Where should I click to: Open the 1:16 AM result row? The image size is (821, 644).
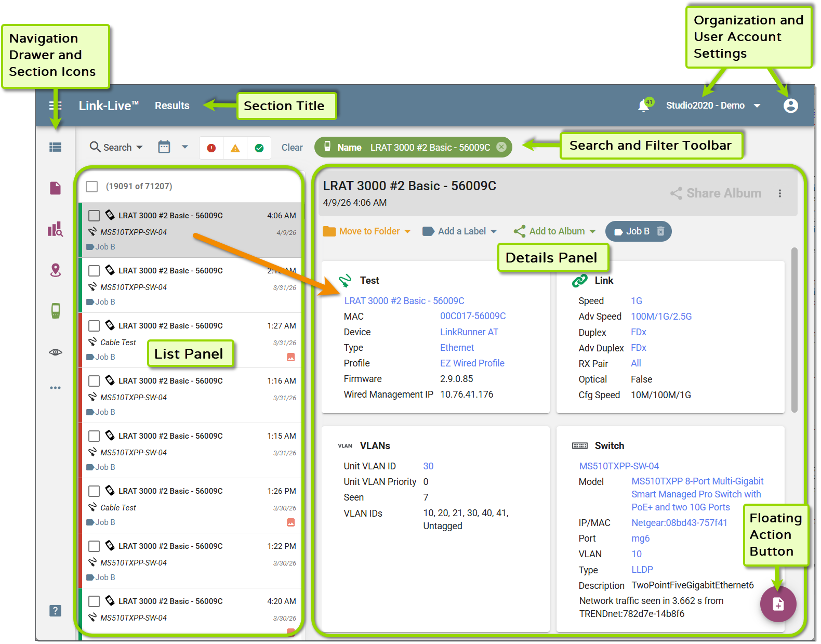(x=190, y=396)
